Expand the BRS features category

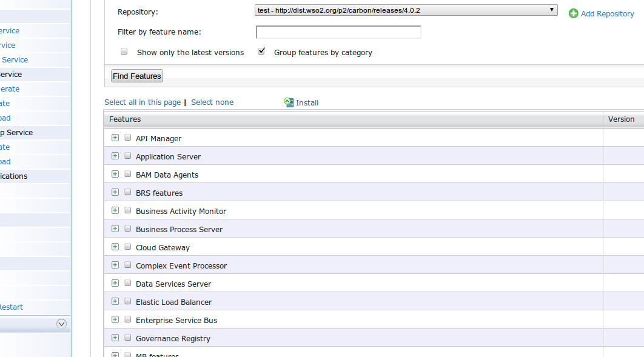(115, 192)
